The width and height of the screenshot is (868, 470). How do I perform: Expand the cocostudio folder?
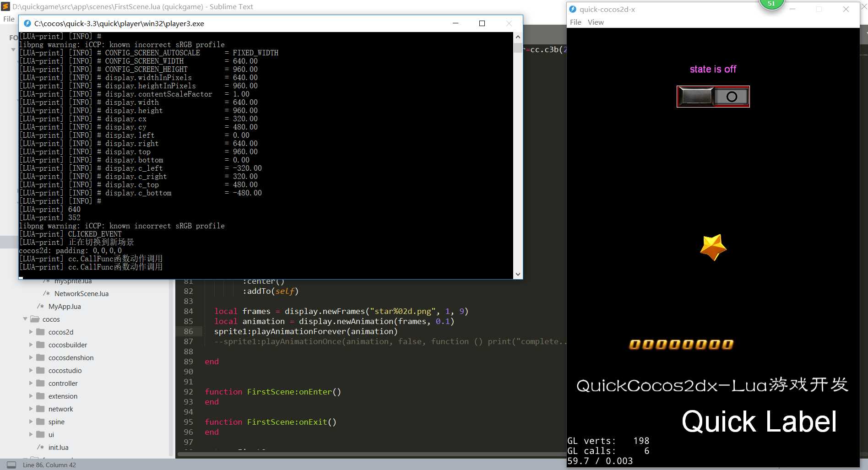click(x=31, y=370)
